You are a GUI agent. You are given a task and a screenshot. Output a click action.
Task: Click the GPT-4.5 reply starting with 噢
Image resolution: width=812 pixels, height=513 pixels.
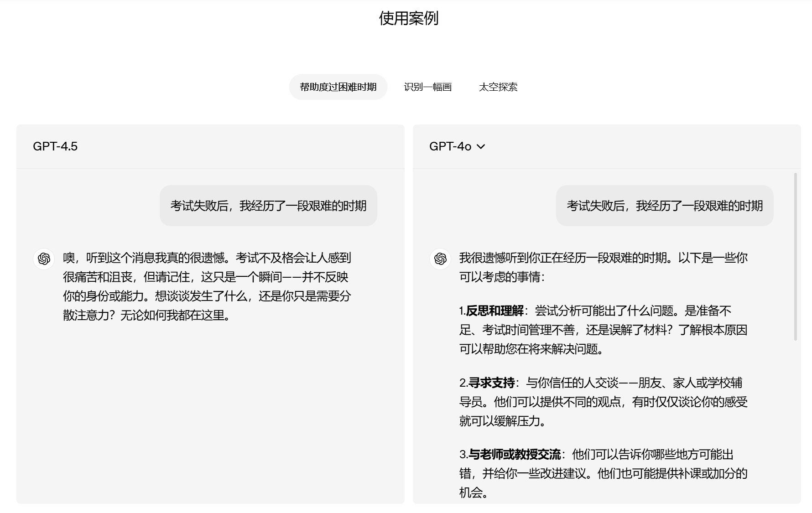click(x=207, y=286)
